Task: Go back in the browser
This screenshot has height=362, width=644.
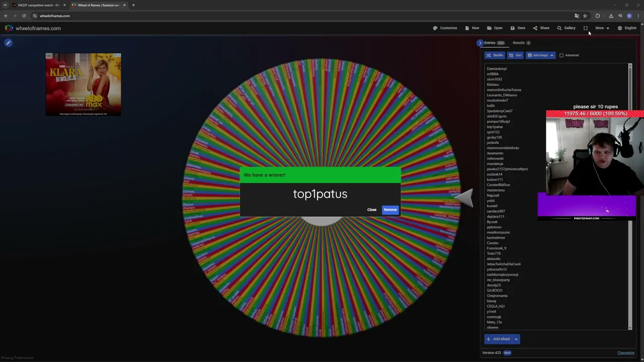Action: (x=6, y=16)
